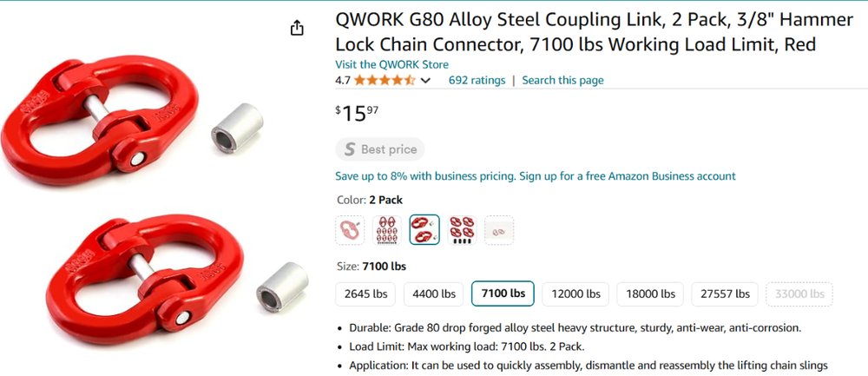Select the 2645 lbs size option
This screenshot has width=868, height=376.
click(x=365, y=294)
